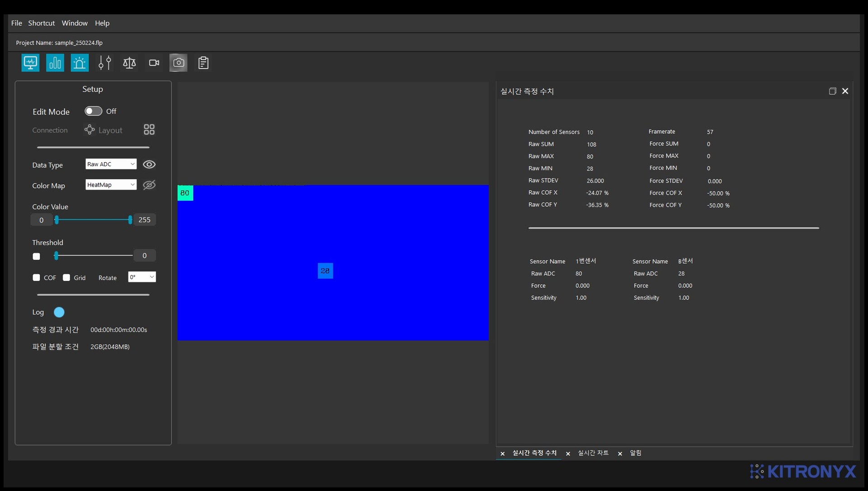Expand the Color Map HeatMap dropdown

pos(111,185)
